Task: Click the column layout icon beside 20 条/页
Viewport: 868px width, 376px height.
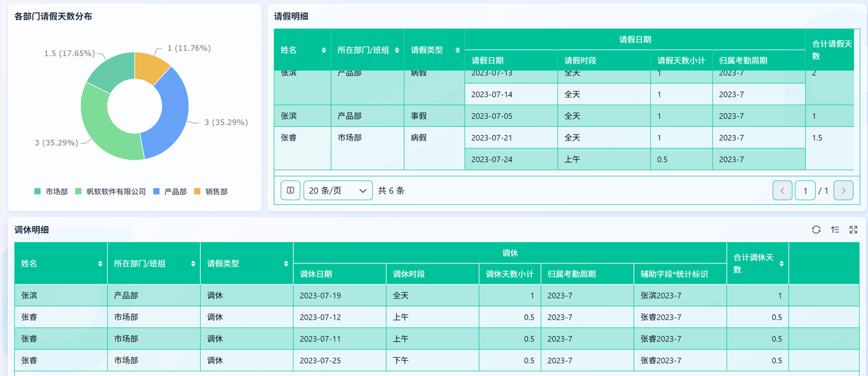Action: coord(290,191)
